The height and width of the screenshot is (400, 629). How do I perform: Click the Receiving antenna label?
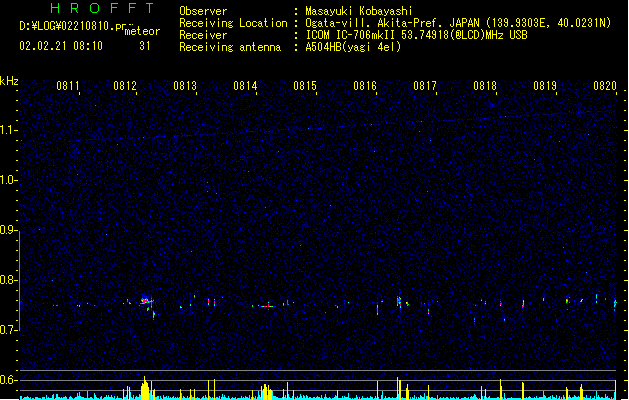tap(230, 47)
